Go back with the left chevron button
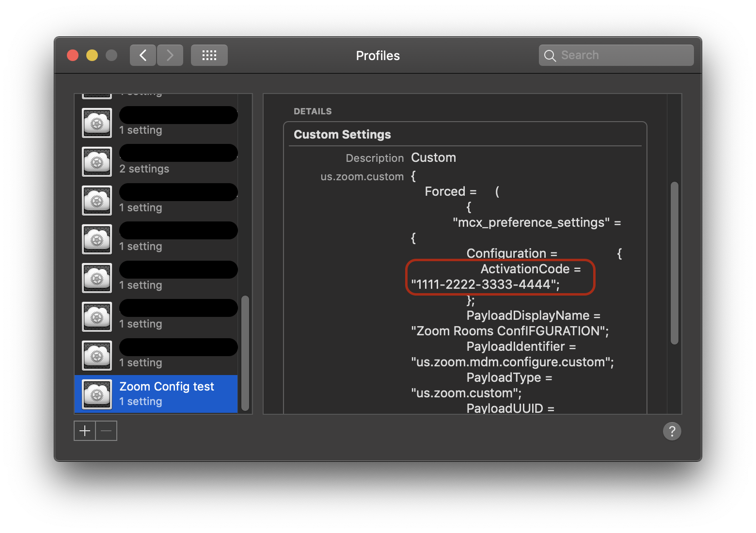Screen dimensions: 756x533 (x=143, y=55)
